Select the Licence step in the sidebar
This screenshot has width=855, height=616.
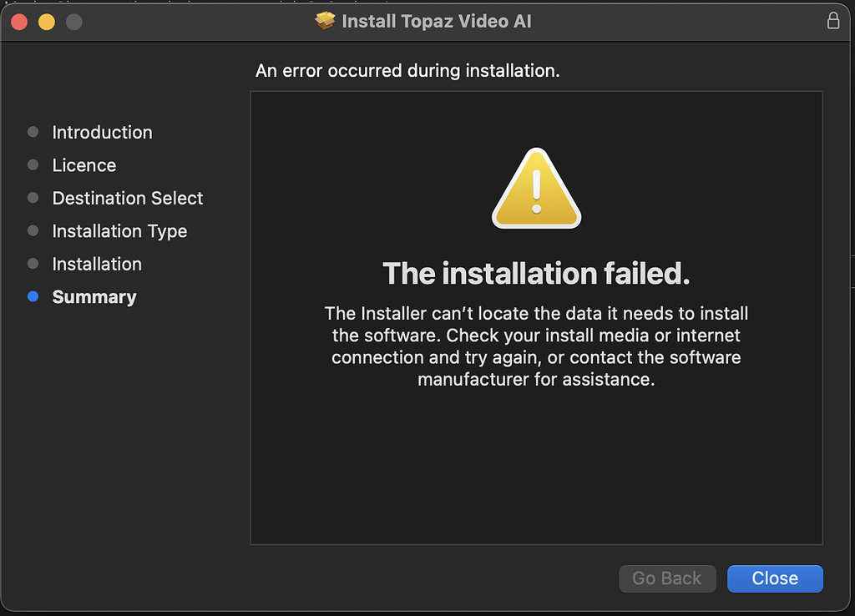click(x=83, y=165)
